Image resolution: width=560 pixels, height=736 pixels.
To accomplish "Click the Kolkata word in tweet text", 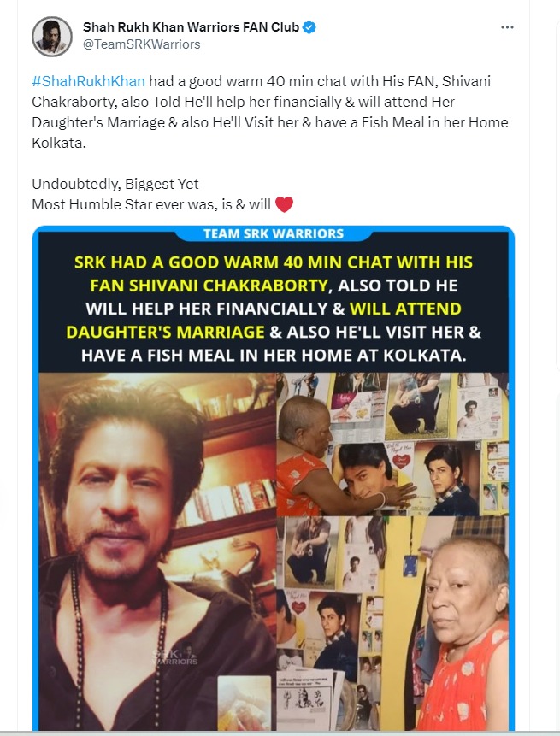I will (x=59, y=143).
